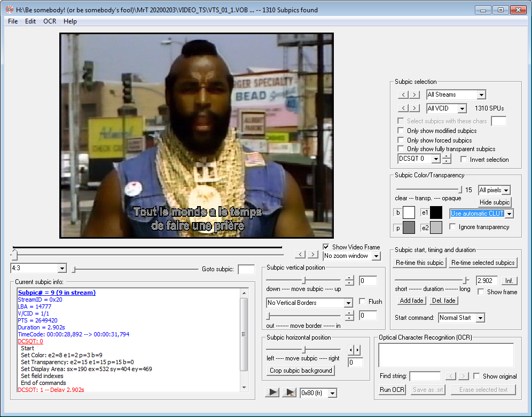This screenshot has height=417, width=532.
Task: Open the 4:3 aspect ratio dropdown
Action: [62, 268]
